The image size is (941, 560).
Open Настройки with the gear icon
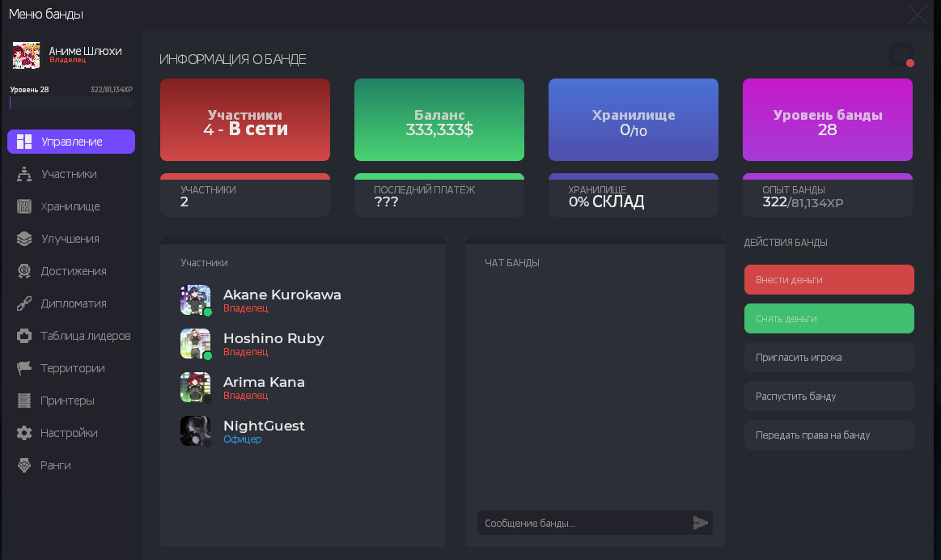(24, 433)
